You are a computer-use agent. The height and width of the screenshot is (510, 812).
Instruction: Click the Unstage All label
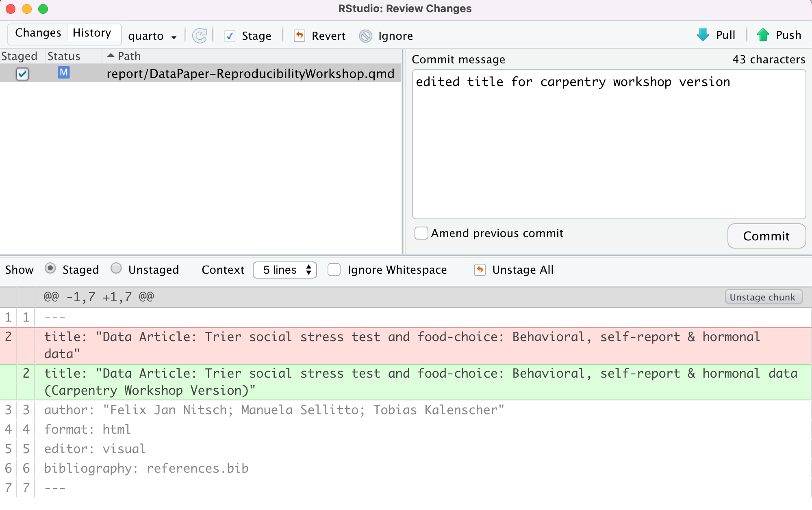tap(523, 270)
